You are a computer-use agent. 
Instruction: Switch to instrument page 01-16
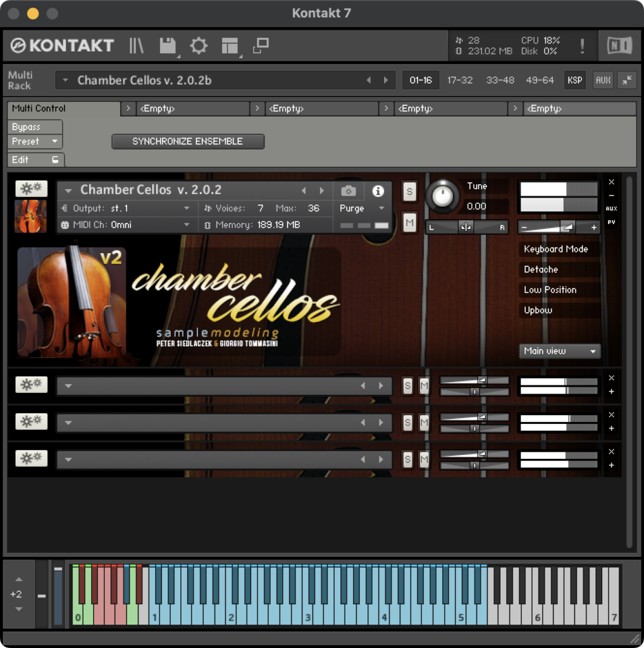point(421,80)
